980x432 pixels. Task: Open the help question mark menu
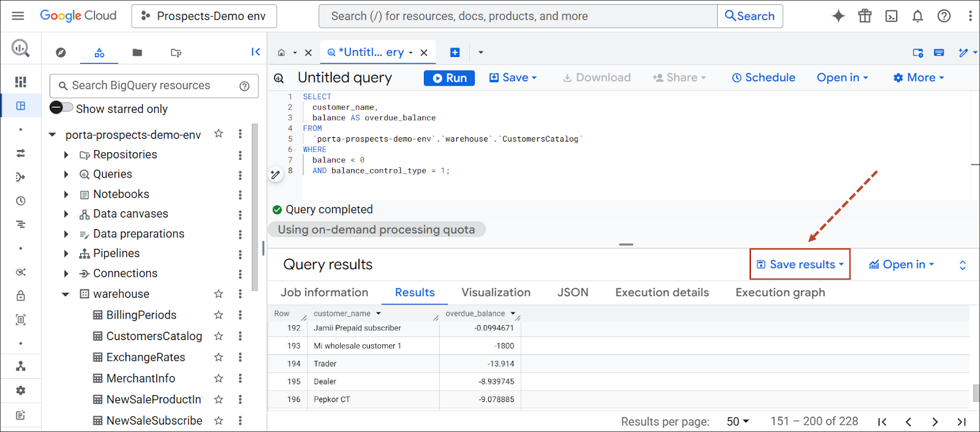pyautogui.click(x=944, y=16)
